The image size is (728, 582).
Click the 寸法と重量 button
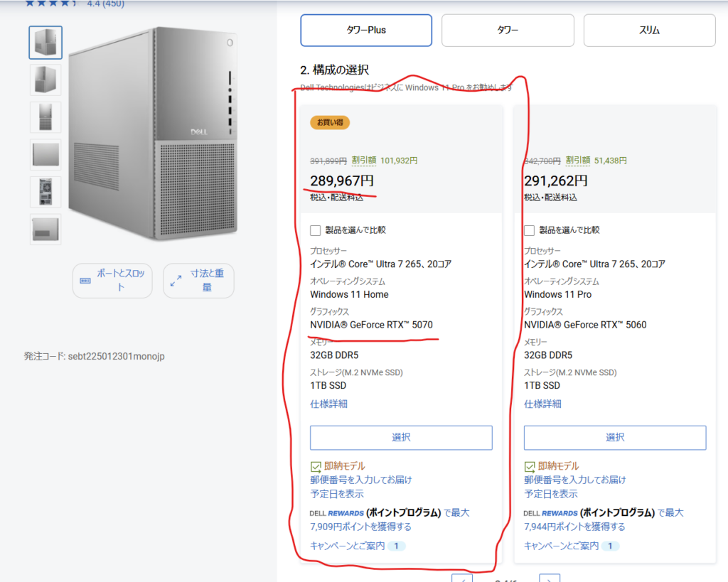pos(198,280)
